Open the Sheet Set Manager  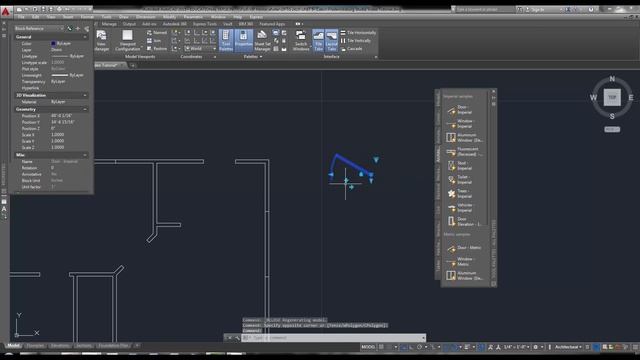click(262, 40)
